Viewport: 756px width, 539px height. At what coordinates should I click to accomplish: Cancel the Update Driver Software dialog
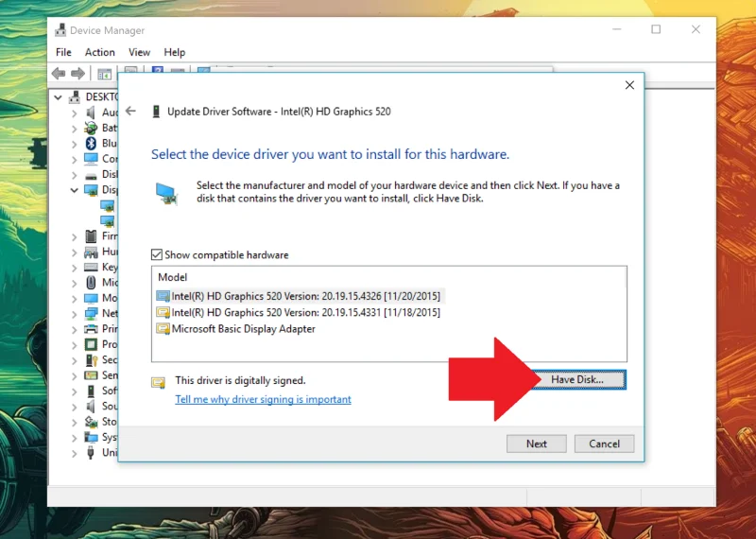604,443
